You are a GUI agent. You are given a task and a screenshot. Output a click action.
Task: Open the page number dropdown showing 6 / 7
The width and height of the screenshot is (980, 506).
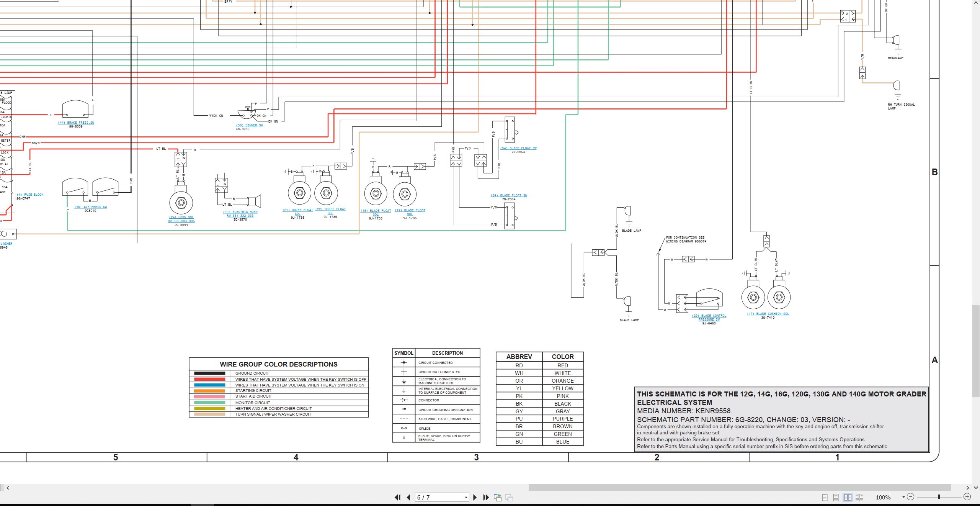pyautogui.click(x=466, y=498)
